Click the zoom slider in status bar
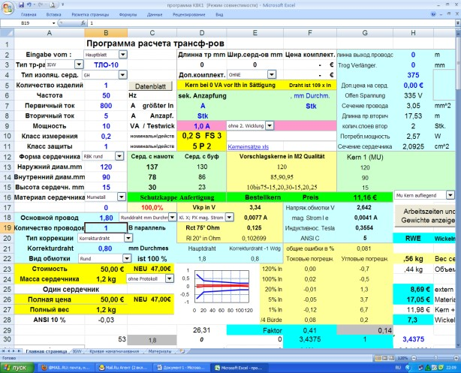Viewport: 461px width, 373px height. pos(436,358)
